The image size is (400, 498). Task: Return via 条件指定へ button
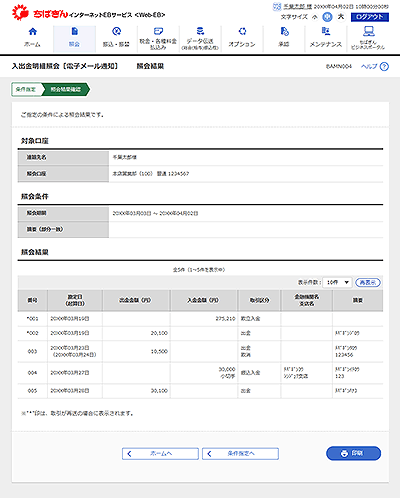point(240,454)
